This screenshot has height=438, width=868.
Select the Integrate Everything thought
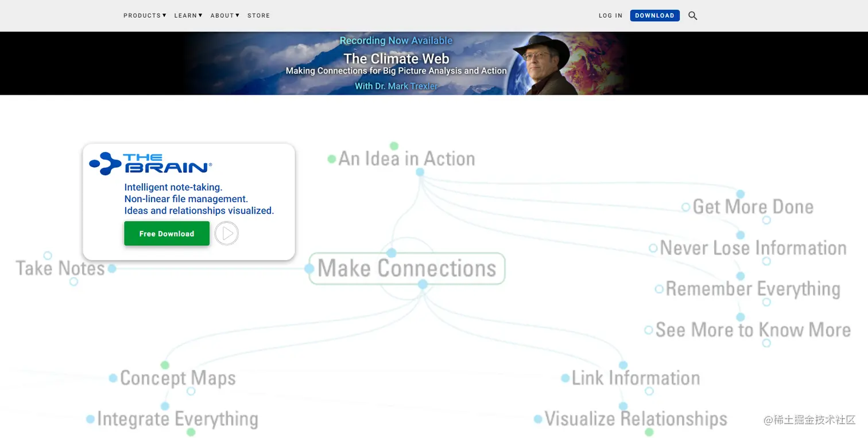(x=178, y=419)
